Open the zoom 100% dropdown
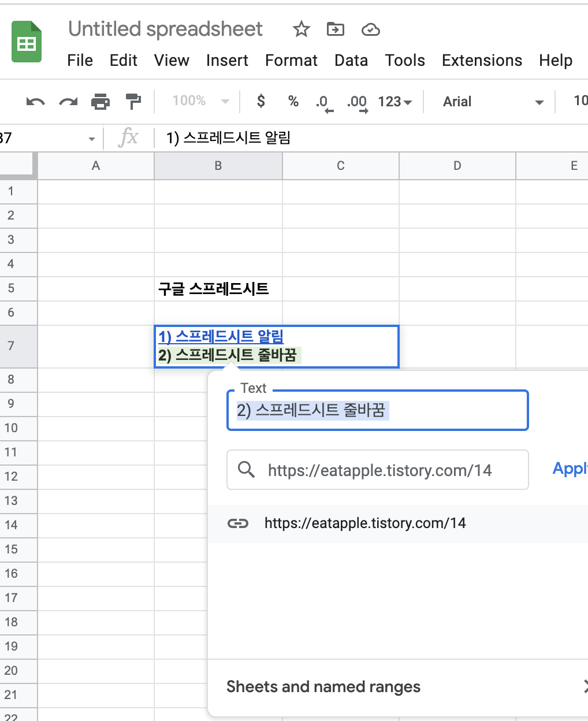588x721 pixels. pyautogui.click(x=200, y=101)
